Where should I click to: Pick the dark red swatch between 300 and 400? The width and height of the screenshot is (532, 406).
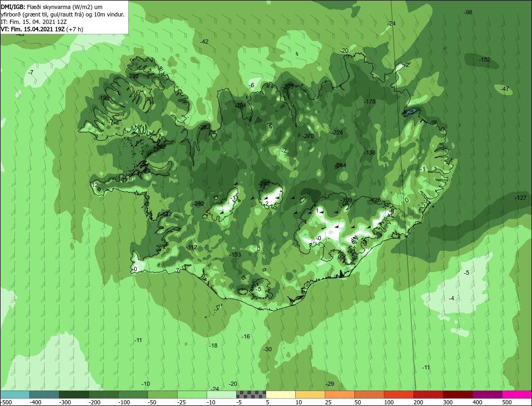(458, 394)
